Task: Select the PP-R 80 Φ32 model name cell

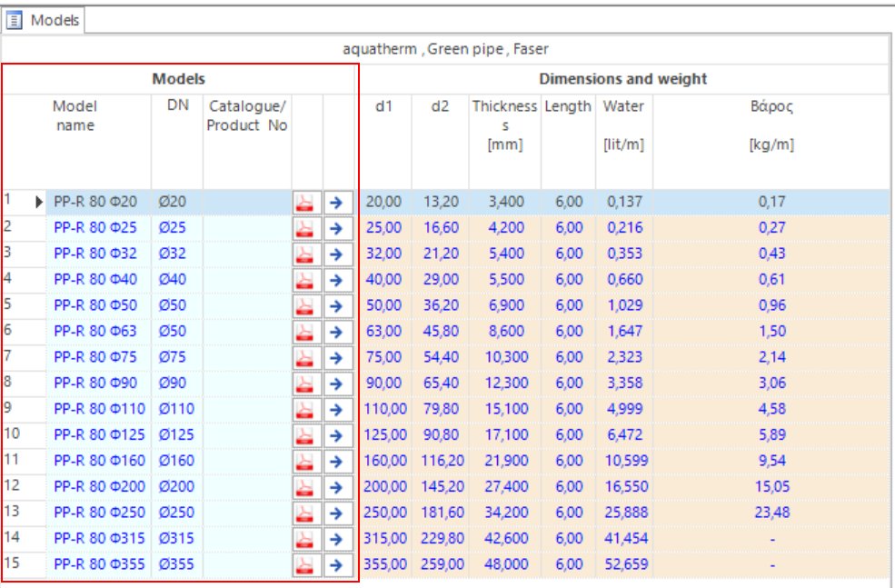Action: point(95,254)
